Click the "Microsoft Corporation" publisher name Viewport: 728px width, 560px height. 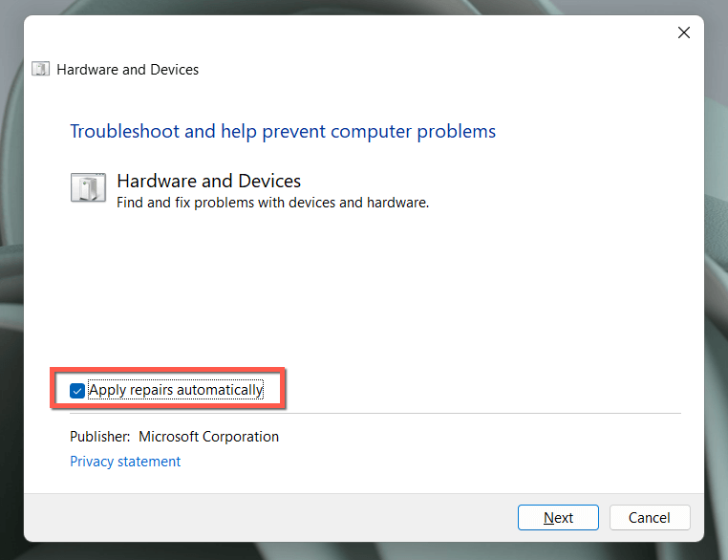tap(208, 437)
